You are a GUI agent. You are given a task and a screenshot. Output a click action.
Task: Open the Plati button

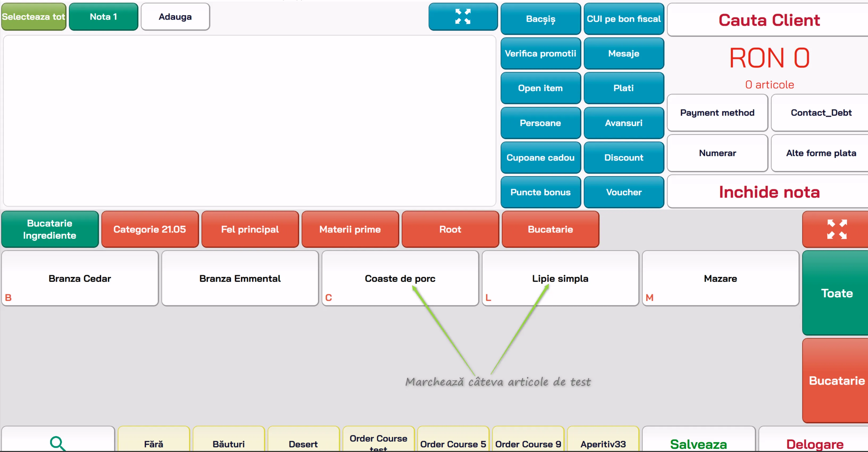click(624, 88)
